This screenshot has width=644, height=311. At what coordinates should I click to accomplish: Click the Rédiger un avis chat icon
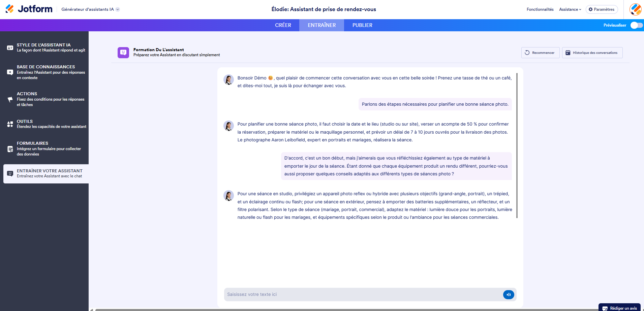click(605, 308)
